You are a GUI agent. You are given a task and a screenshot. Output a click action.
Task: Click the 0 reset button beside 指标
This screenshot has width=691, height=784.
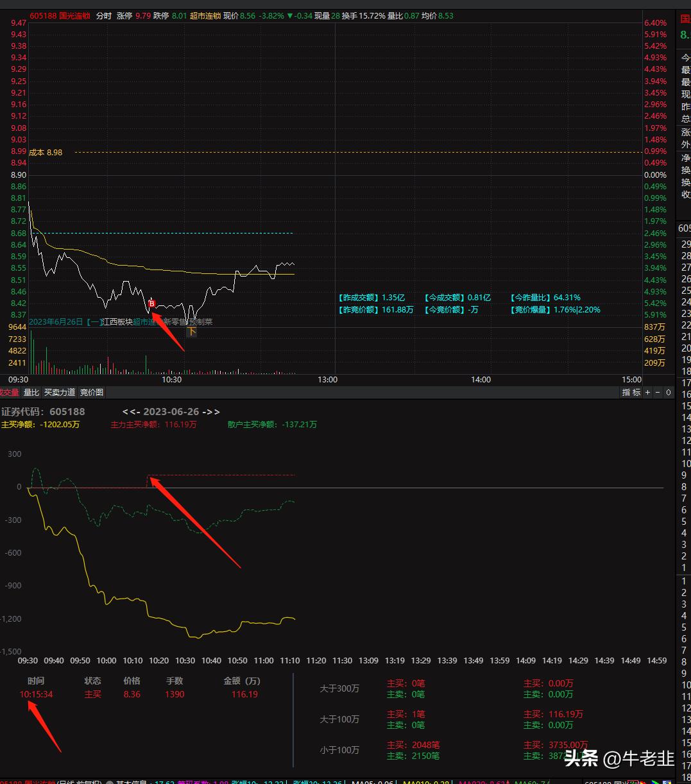coord(668,392)
